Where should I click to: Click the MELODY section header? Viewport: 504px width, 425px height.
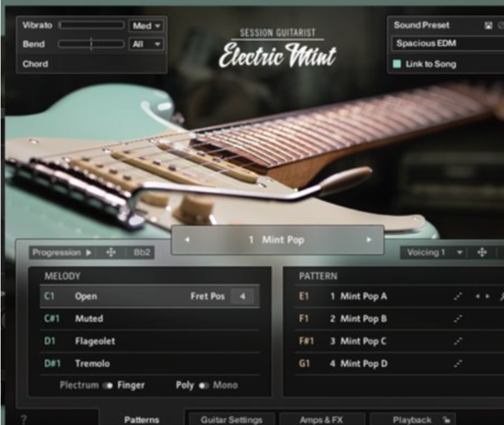click(62, 276)
